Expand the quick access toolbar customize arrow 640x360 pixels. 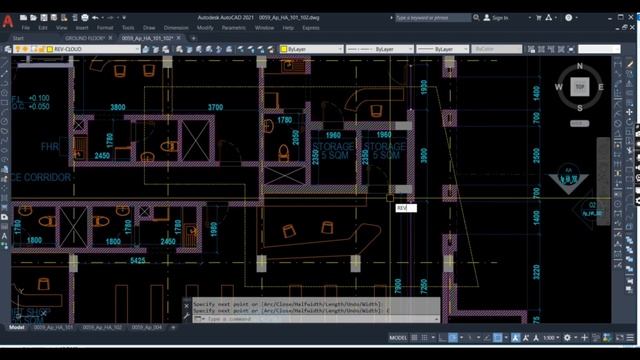[124, 18]
